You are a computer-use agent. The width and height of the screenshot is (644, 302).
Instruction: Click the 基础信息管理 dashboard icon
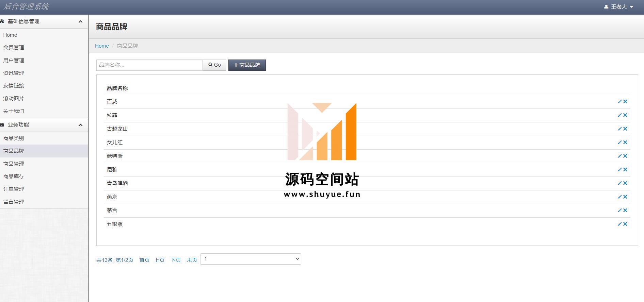[2, 21]
